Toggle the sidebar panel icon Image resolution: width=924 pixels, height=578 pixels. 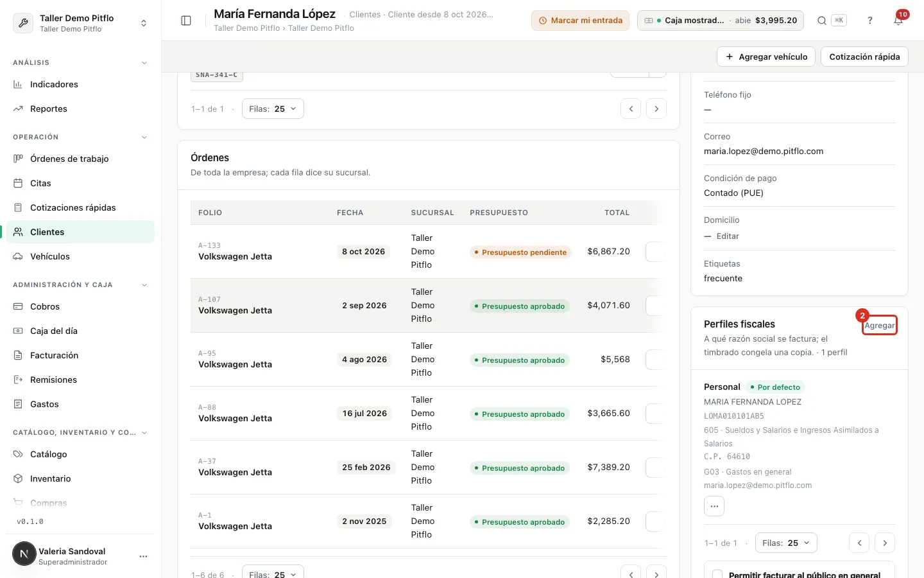click(186, 21)
